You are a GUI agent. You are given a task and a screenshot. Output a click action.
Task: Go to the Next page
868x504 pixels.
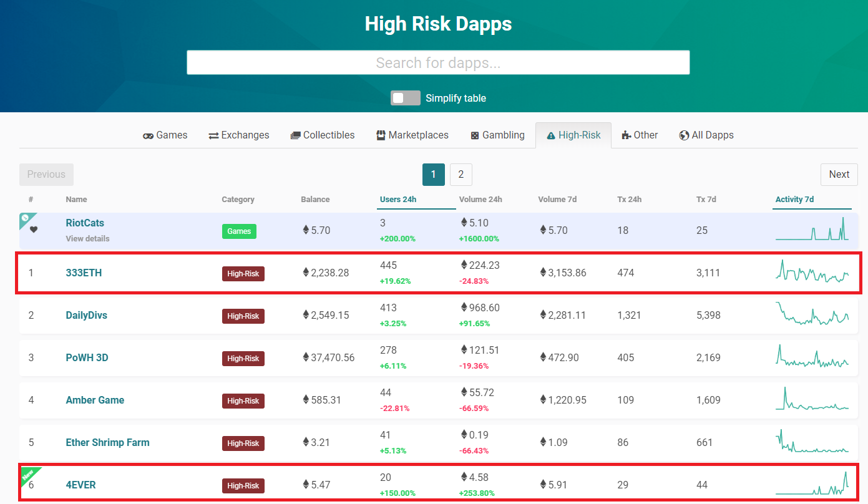pos(839,175)
